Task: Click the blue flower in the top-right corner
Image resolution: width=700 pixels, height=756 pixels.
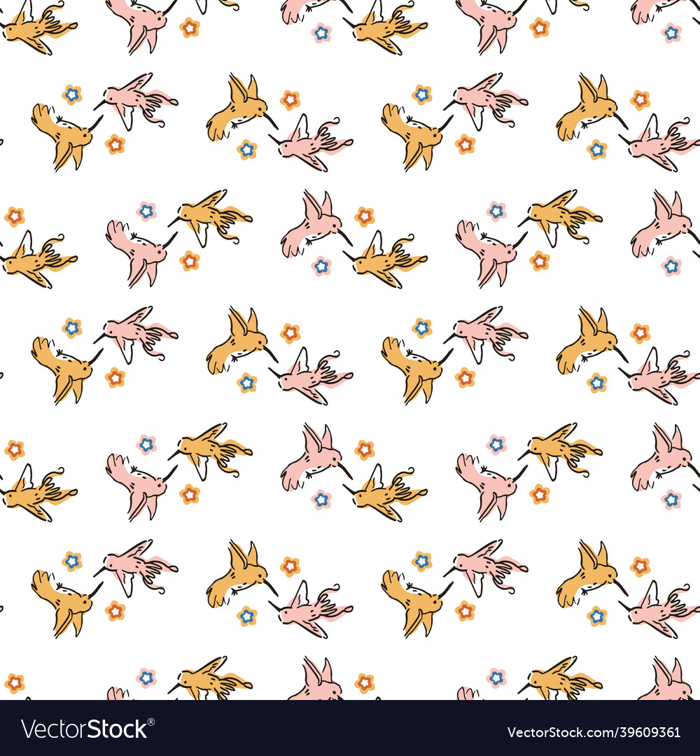Action: [x=671, y=31]
